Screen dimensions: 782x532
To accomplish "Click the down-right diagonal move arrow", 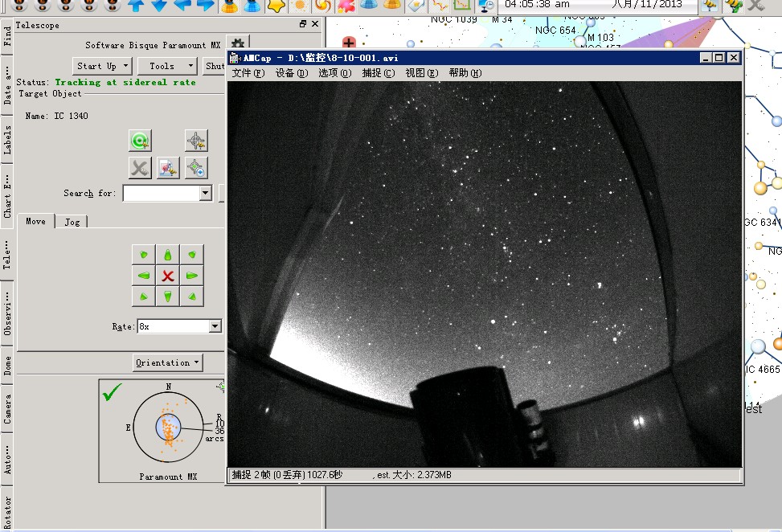I will pyautogui.click(x=192, y=297).
